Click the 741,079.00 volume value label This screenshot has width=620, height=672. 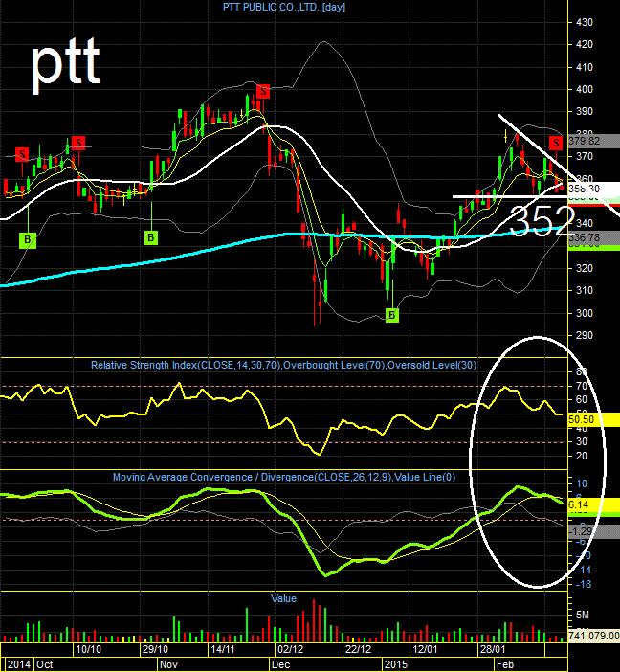click(594, 636)
